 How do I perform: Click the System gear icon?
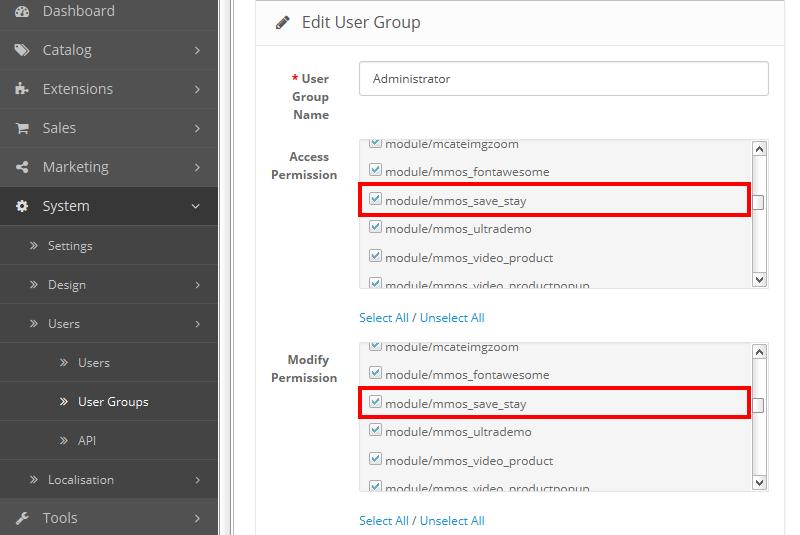pos(22,206)
